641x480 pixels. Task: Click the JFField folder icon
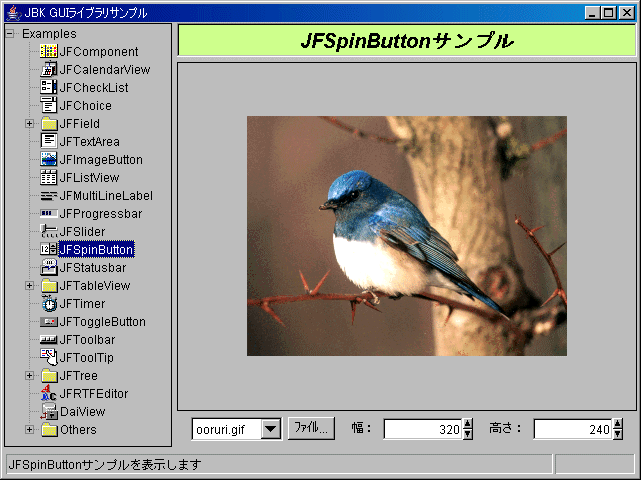pos(49,123)
